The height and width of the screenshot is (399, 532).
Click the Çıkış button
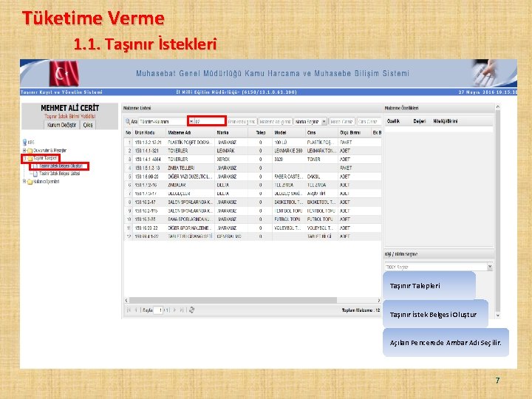(x=88, y=125)
